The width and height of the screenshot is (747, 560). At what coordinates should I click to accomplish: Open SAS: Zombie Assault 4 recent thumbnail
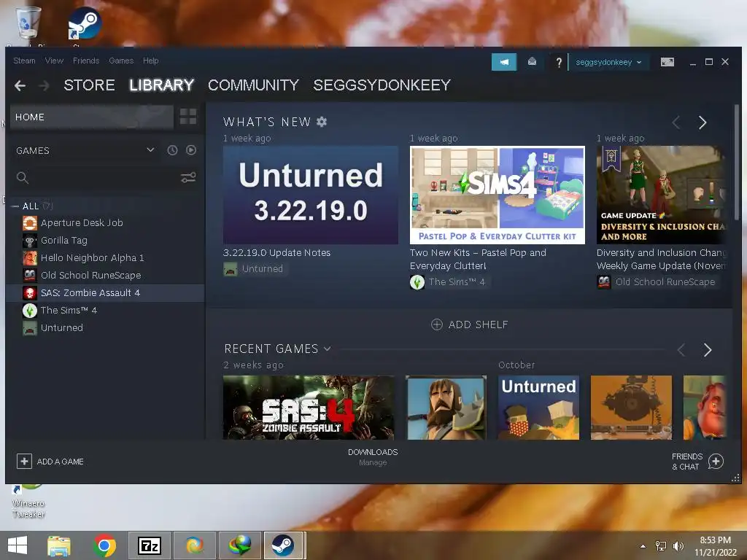pos(309,407)
